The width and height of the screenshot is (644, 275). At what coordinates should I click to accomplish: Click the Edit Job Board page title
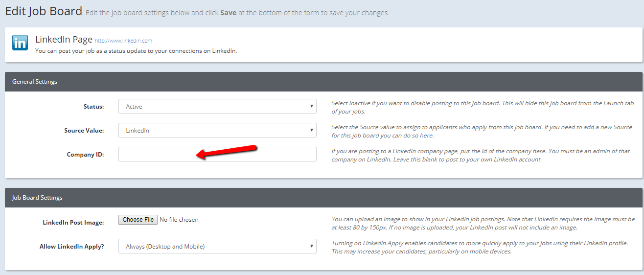[44, 11]
